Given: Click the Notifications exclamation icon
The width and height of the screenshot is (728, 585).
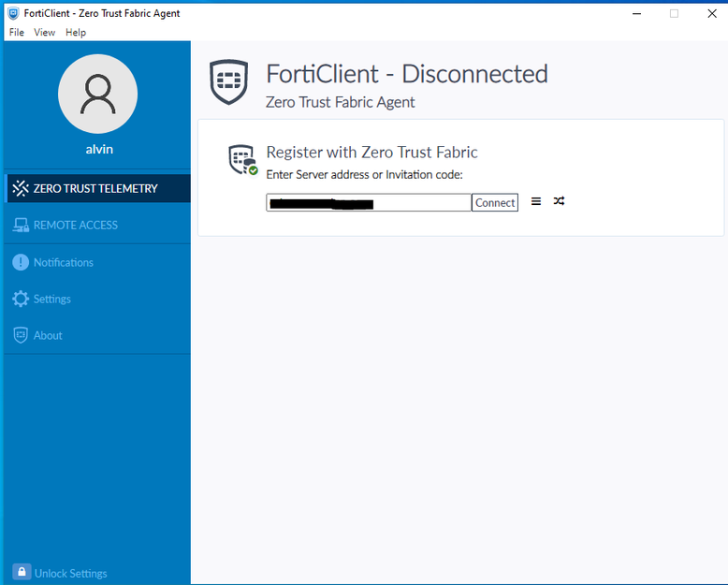Looking at the screenshot, I should point(21,262).
